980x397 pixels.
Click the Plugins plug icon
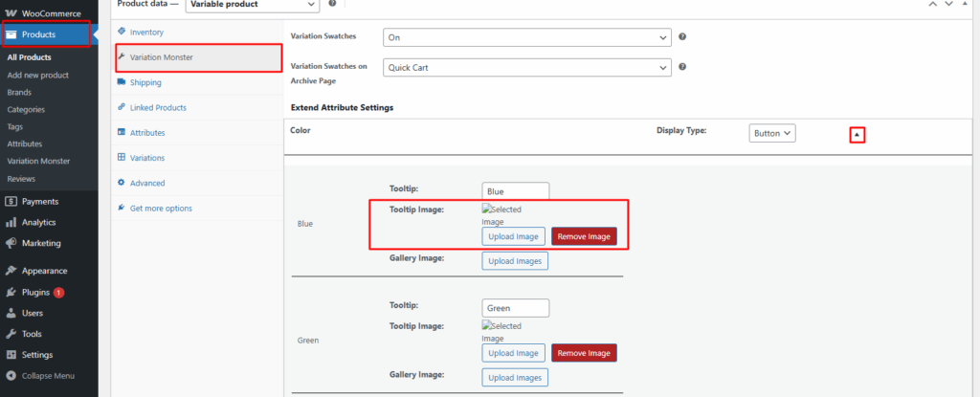[x=11, y=292]
